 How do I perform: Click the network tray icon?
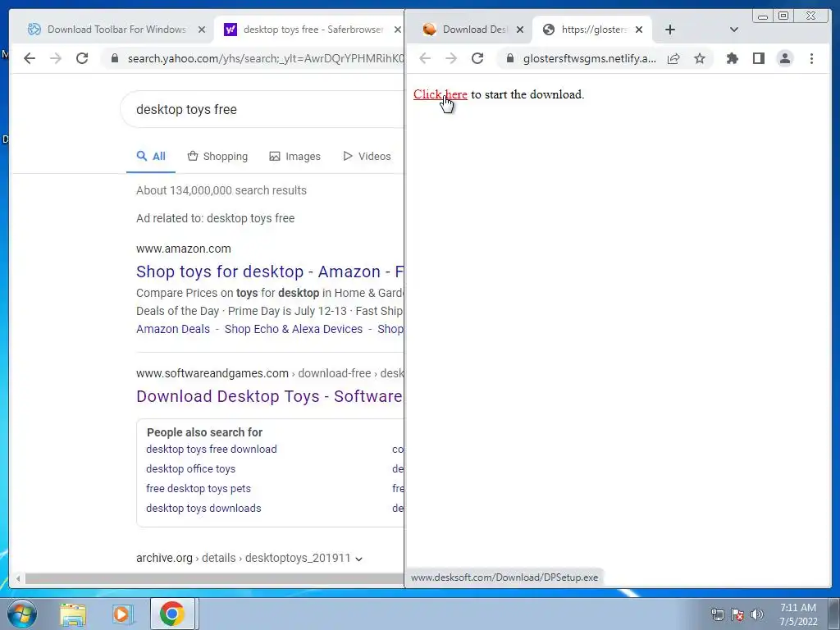pyautogui.click(x=717, y=614)
